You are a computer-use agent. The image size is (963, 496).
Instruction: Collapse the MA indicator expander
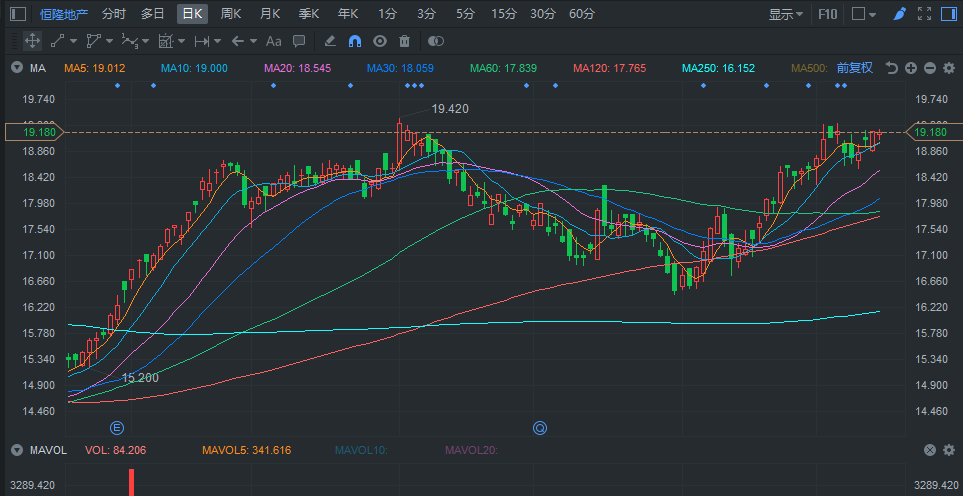click(x=16, y=68)
